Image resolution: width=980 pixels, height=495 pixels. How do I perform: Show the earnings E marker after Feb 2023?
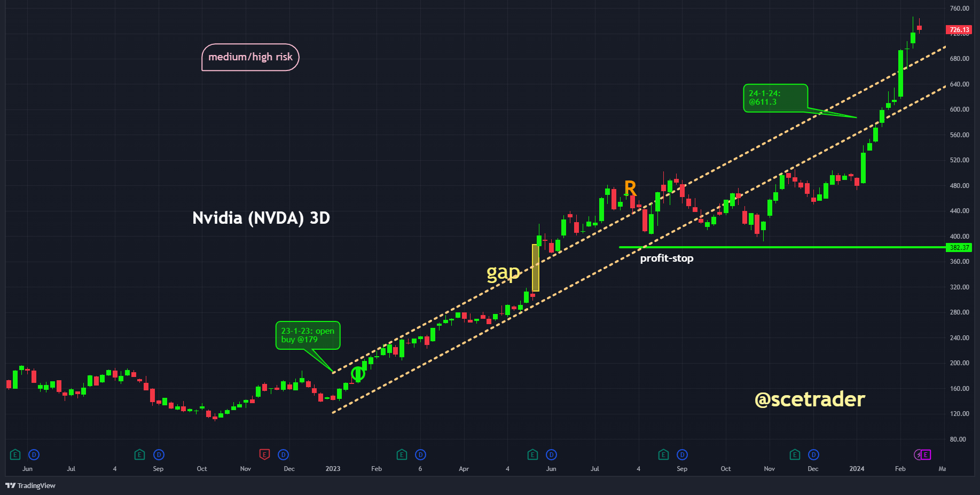(402, 454)
